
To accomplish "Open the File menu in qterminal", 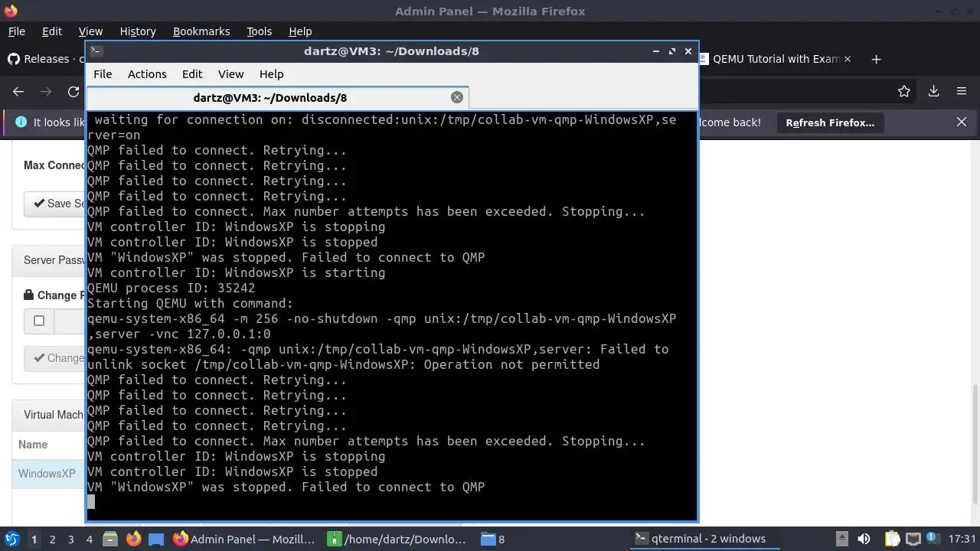I will coord(103,74).
